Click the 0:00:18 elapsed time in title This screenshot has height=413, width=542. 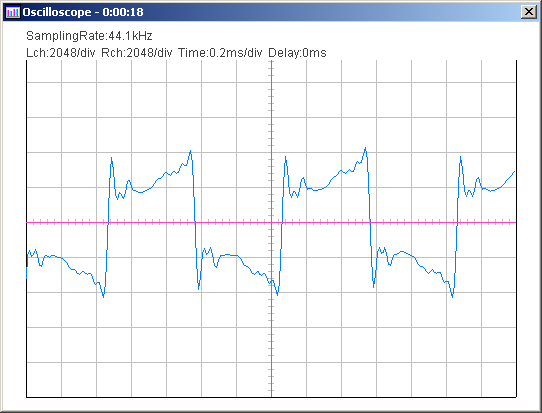point(123,12)
